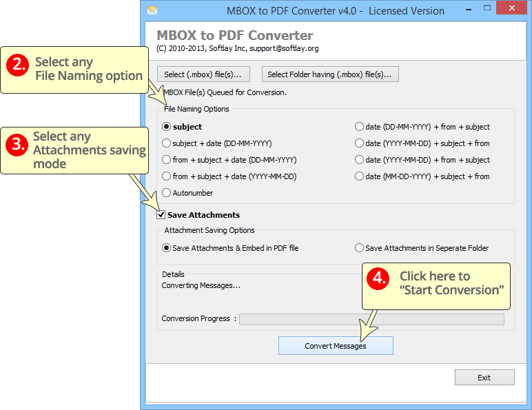Viewport: 532px width, 410px height.
Task: Click 'Select Folder having (.mbox) file(s)...' button
Action: tap(330, 74)
